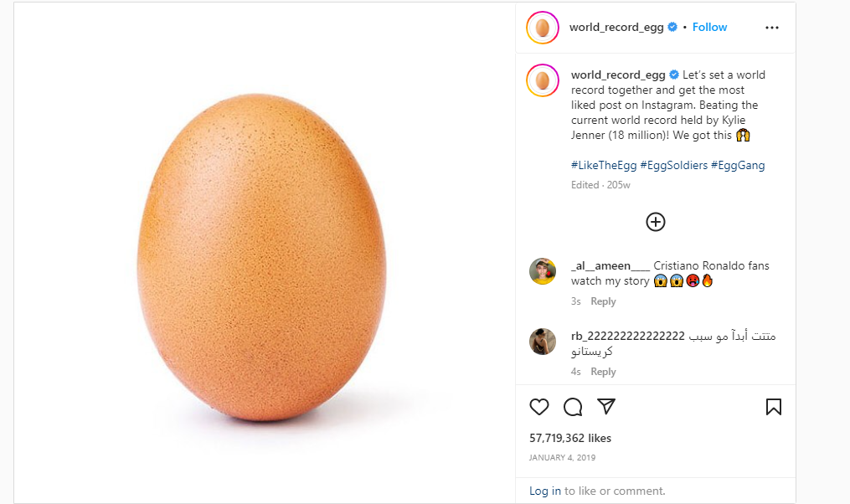Open the _al__ameen___ username link
Image resolution: width=850 pixels, height=504 pixels.
[610, 265]
